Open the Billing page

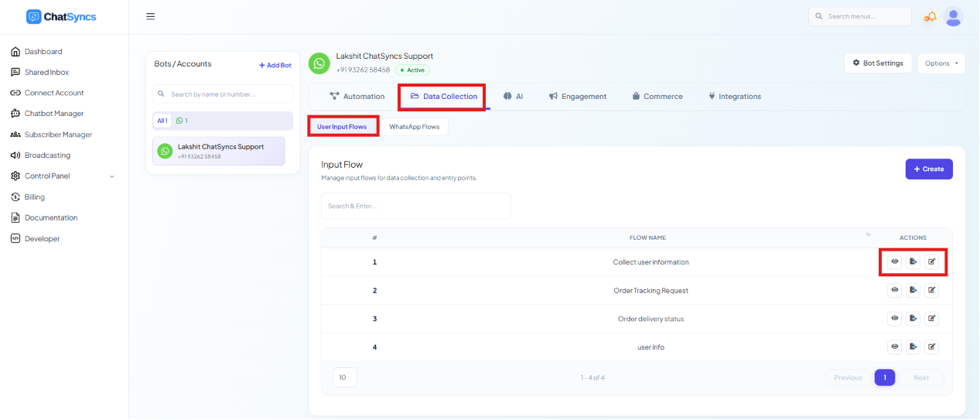pos(35,197)
